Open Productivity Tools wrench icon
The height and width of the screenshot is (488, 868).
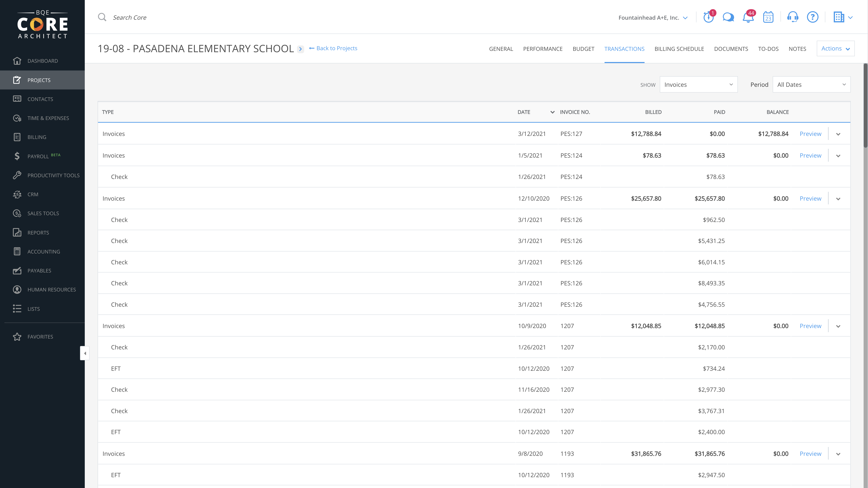(x=17, y=175)
